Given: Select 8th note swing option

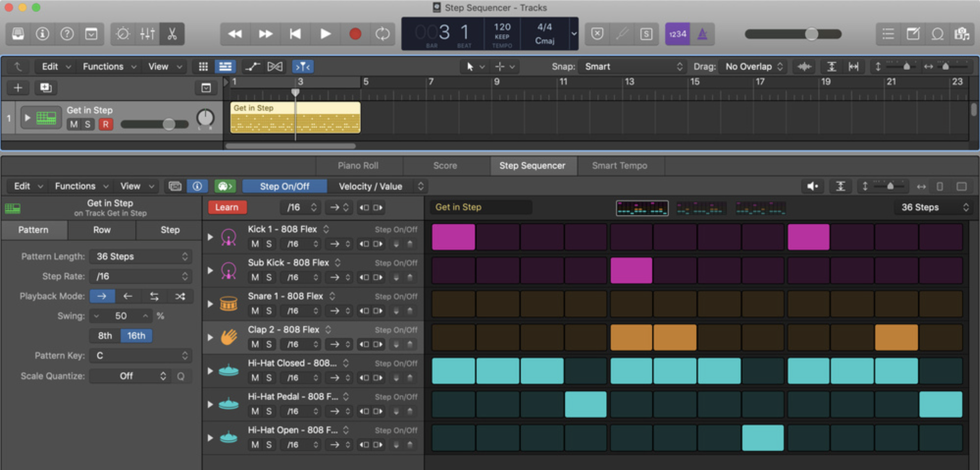Looking at the screenshot, I should click(105, 336).
